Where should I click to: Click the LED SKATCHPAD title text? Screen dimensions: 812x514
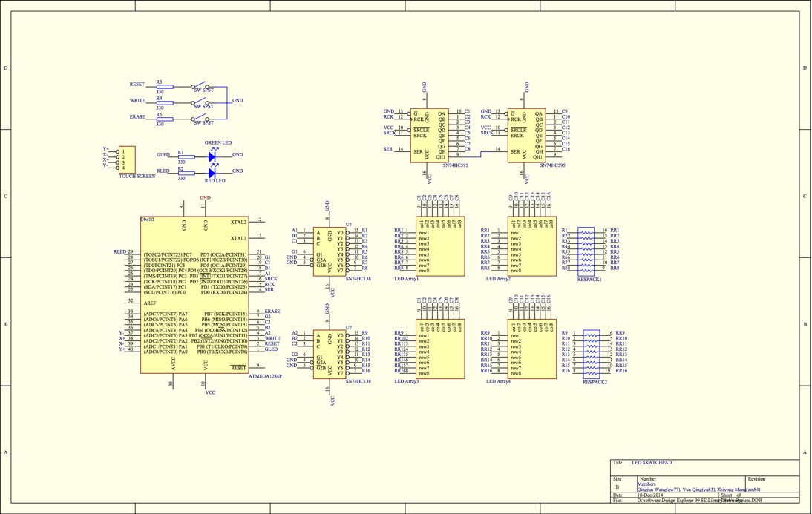click(x=652, y=463)
